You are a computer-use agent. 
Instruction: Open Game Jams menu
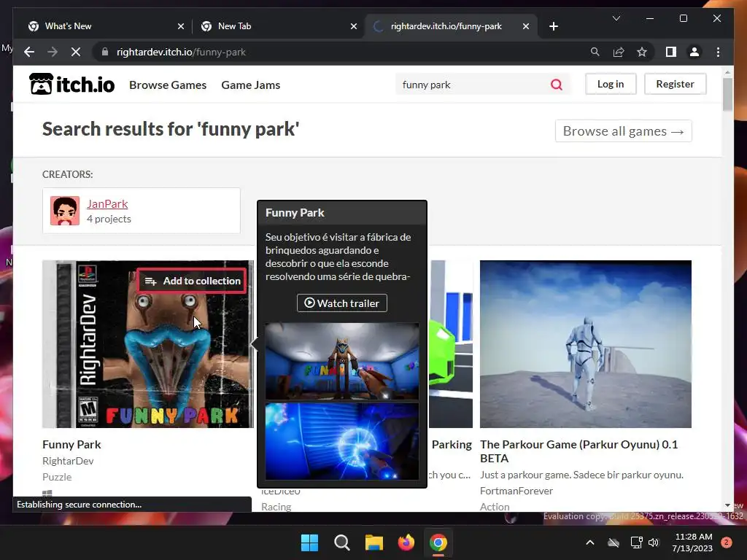(251, 85)
